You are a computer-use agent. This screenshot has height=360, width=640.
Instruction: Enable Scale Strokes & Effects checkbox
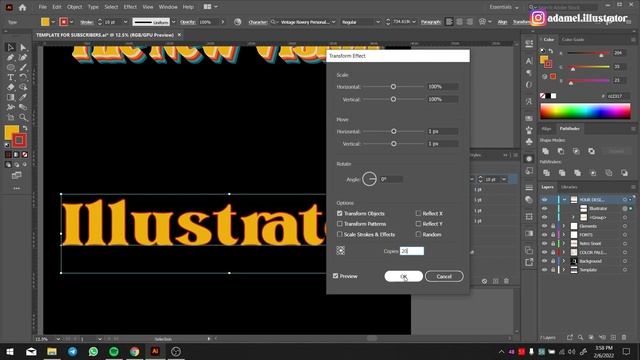(340, 234)
